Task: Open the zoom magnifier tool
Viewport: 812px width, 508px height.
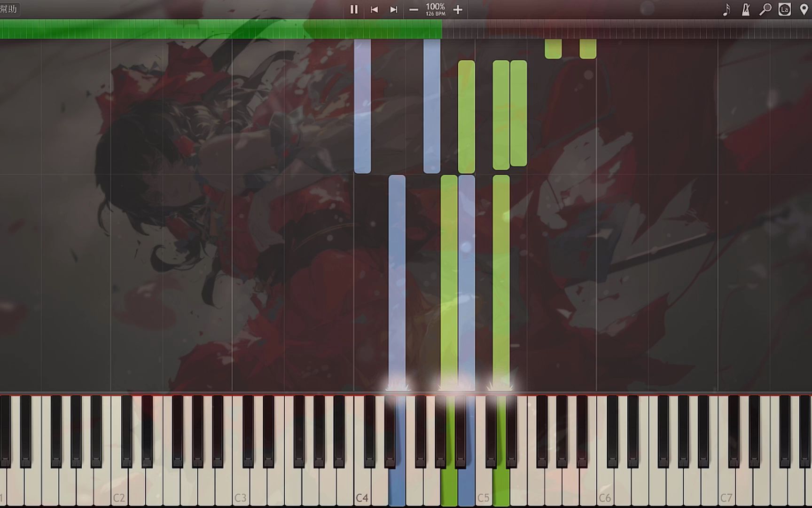Action: point(765,9)
